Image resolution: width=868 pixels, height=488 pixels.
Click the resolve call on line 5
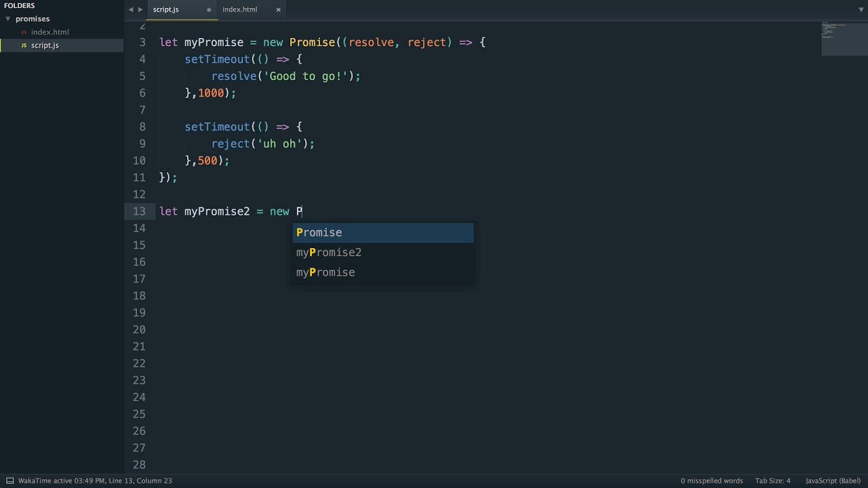point(234,76)
